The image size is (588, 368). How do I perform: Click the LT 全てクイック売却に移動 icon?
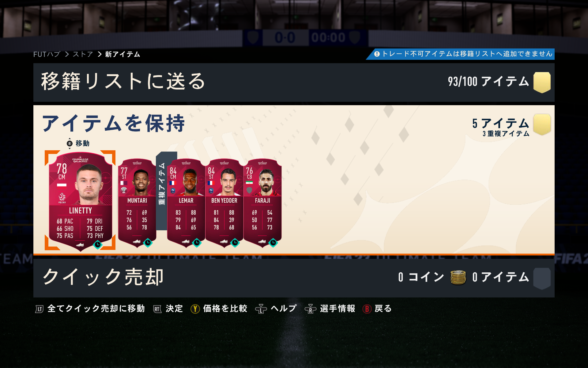coord(39,309)
